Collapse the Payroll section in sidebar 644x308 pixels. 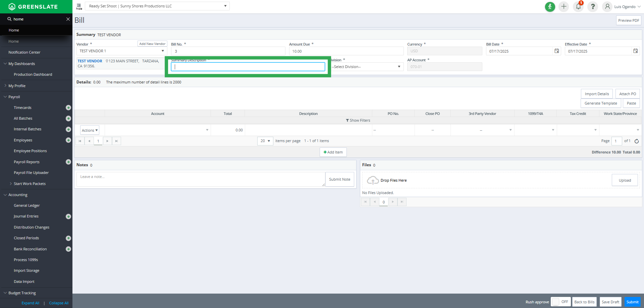pos(5,97)
